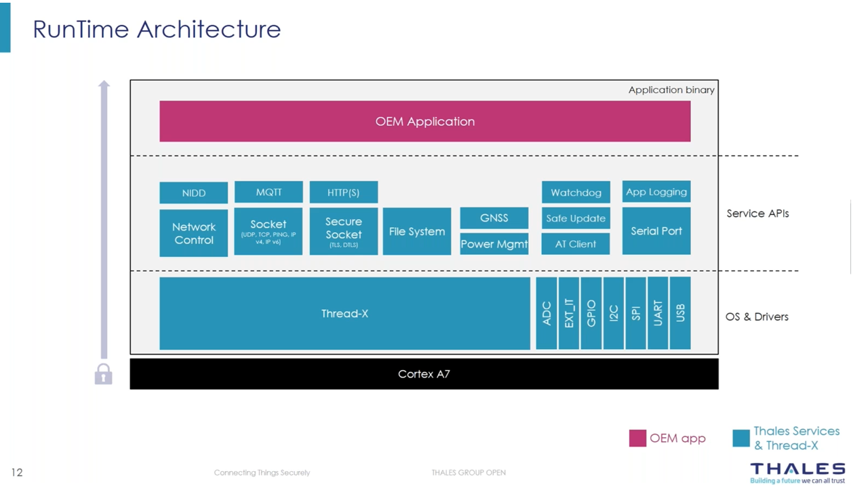The image size is (868, 488).
Task: Select the NIDD service block
Action: click(x=194, y=192)
